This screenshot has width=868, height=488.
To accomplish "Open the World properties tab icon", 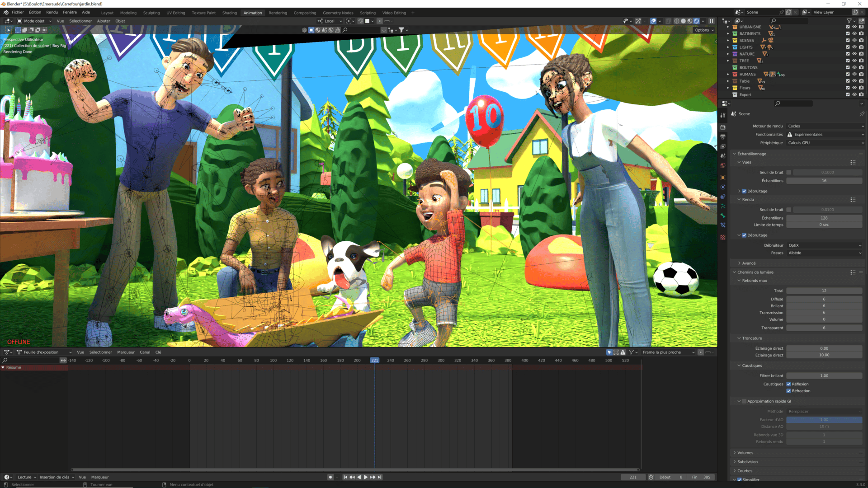I will pyautogui.click(x=723, y=165).
